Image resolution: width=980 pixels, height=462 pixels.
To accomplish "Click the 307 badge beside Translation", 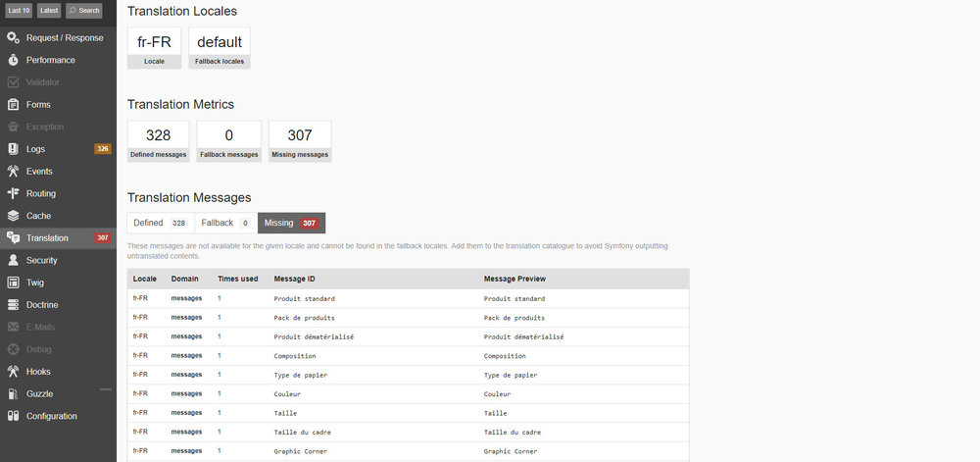I will (x=103, y=238).
